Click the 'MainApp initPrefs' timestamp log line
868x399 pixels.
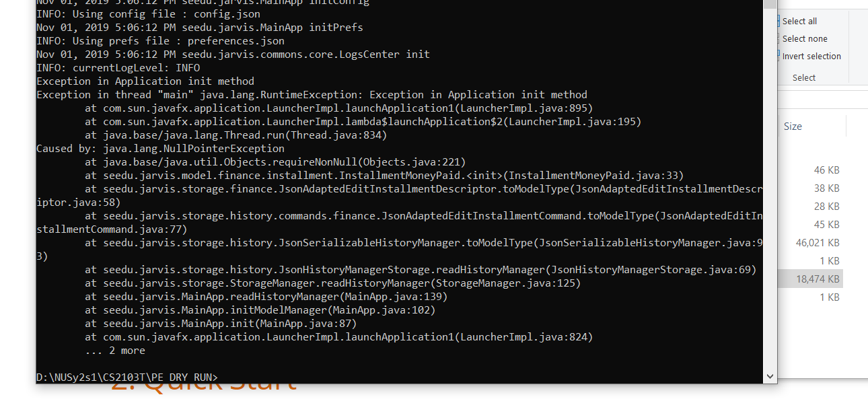(200, 28)
